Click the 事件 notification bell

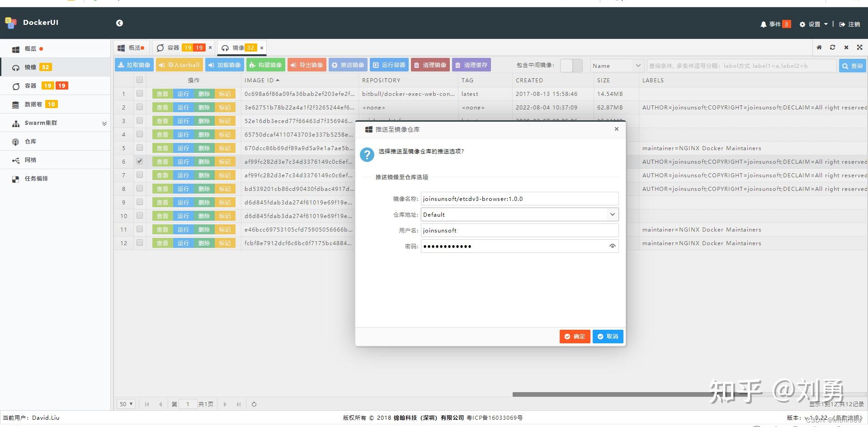coord(765,24)
